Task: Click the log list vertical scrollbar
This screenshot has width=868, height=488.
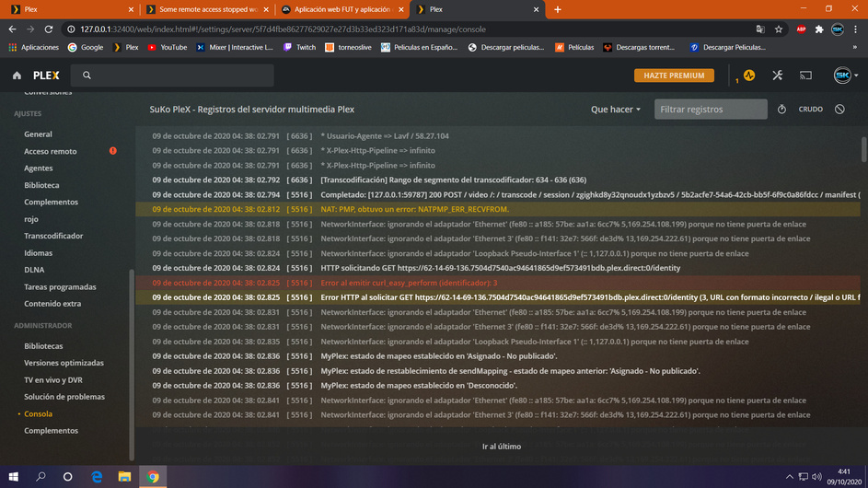Action: [x=863, y=149]
